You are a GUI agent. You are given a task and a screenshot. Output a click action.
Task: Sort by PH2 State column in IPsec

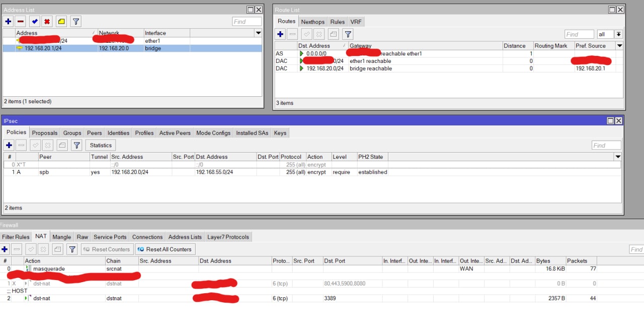(x=371, y=157)
